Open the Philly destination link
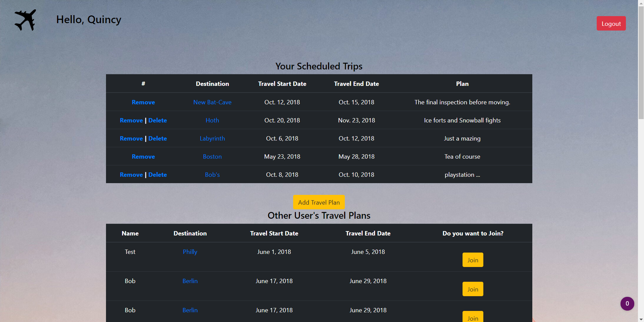Viewport: 644px width, 322px height. (190, 252)
